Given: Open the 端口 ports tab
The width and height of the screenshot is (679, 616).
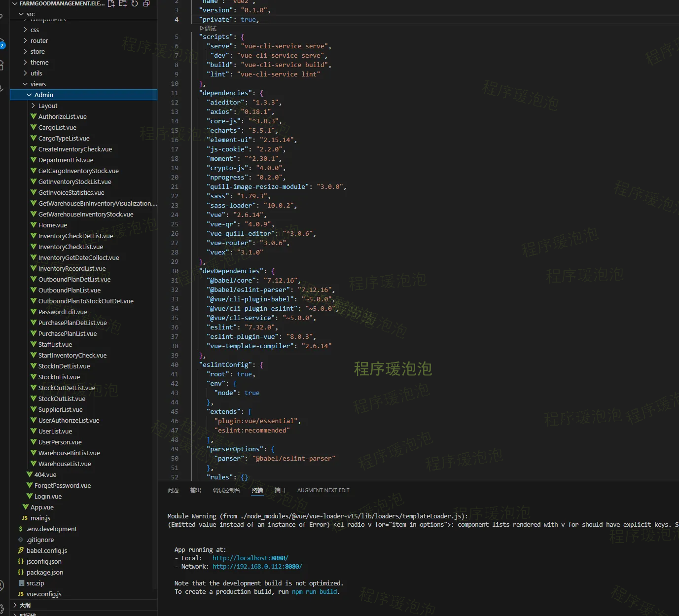Looking at the screenshot, I should [x=280, y=490].
